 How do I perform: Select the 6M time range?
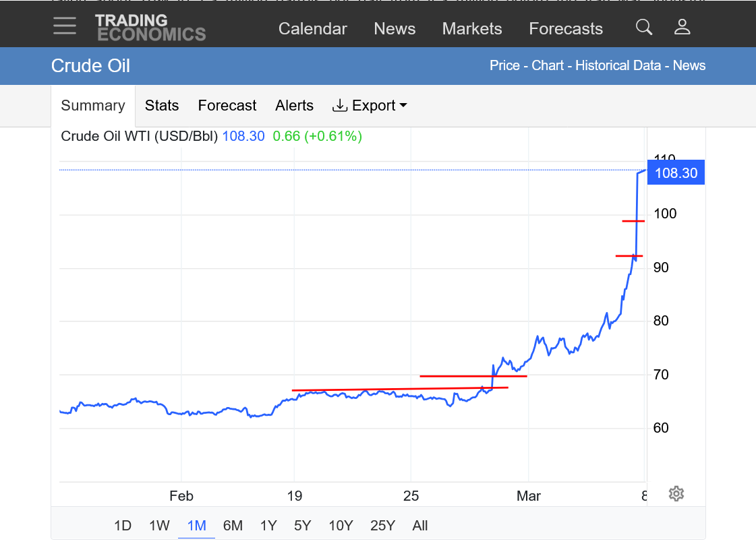click(233, 526)
